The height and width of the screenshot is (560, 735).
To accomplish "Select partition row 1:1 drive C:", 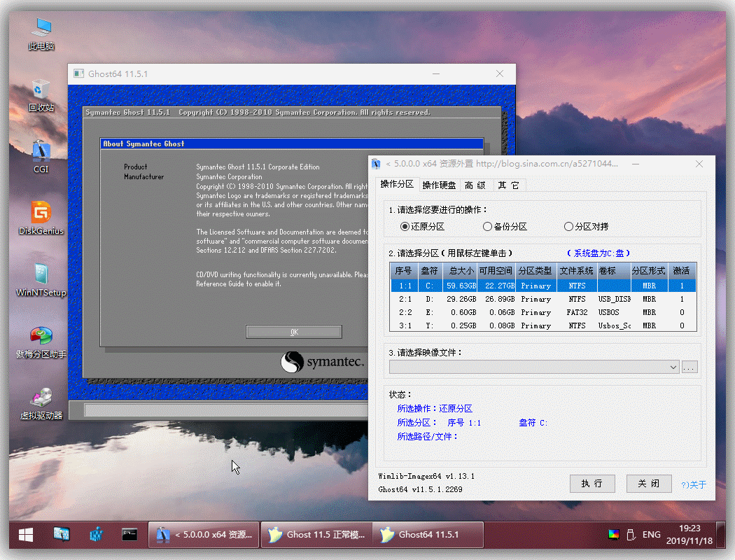I will [x=543, y=286].
